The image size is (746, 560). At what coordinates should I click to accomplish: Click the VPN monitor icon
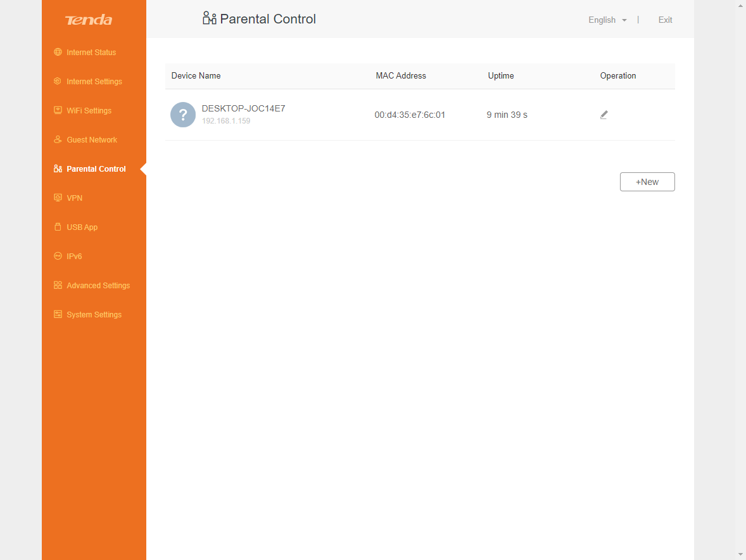tap(58, 198)
